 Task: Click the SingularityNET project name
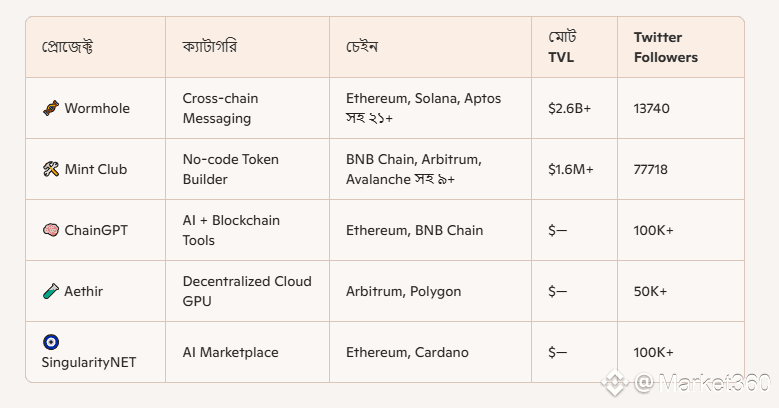(89, 362)
